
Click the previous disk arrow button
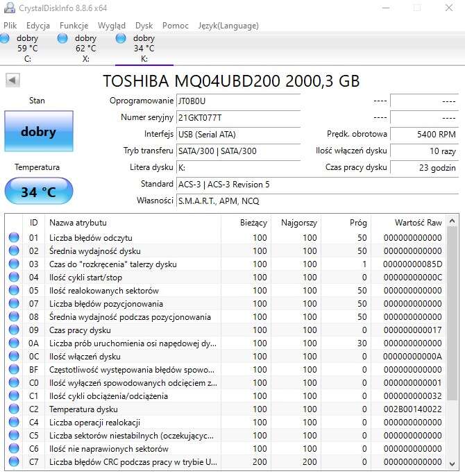12,80
